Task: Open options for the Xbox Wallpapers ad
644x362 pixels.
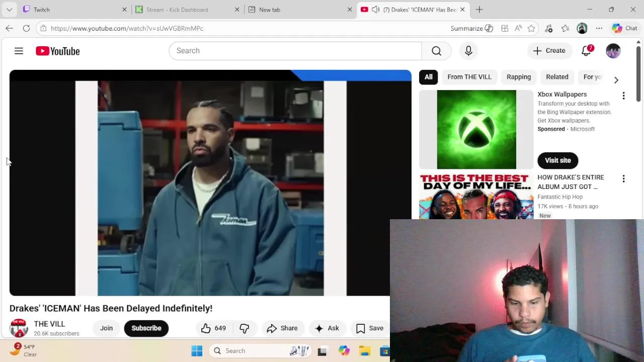Action: [x=623, y=96]
